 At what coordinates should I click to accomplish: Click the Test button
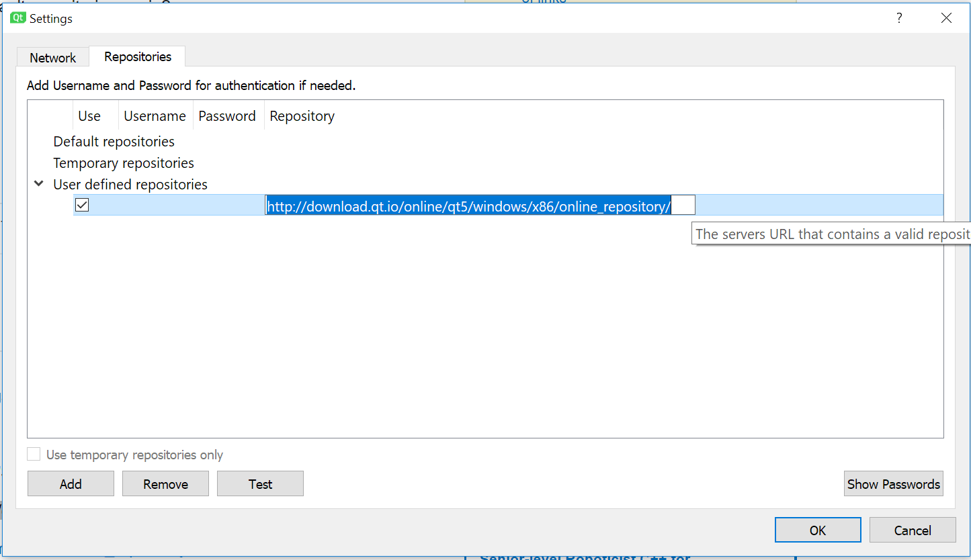click(x=260, y=483)
